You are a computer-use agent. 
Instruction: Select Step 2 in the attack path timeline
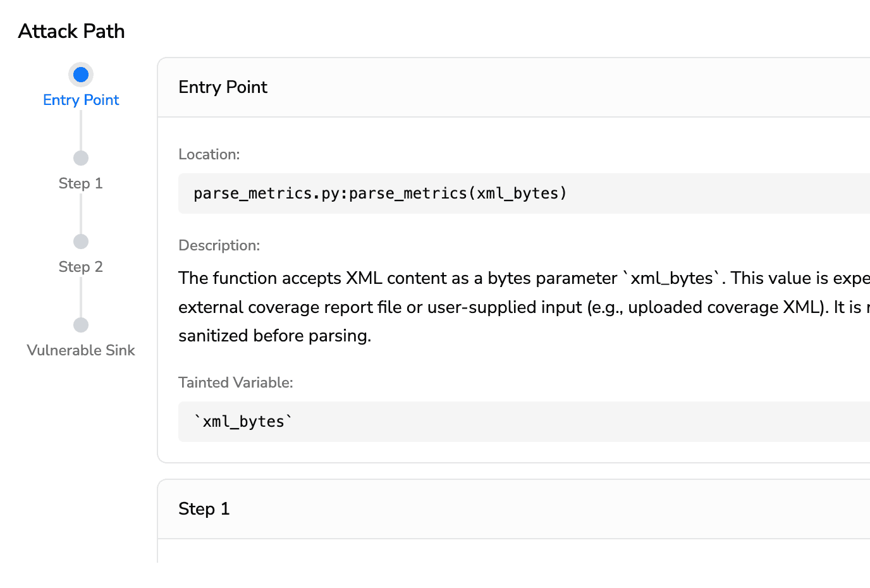click(80, 267)
